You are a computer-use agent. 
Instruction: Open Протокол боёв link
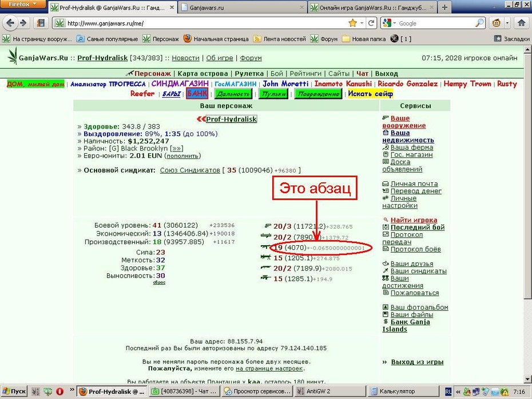(415, 249)
